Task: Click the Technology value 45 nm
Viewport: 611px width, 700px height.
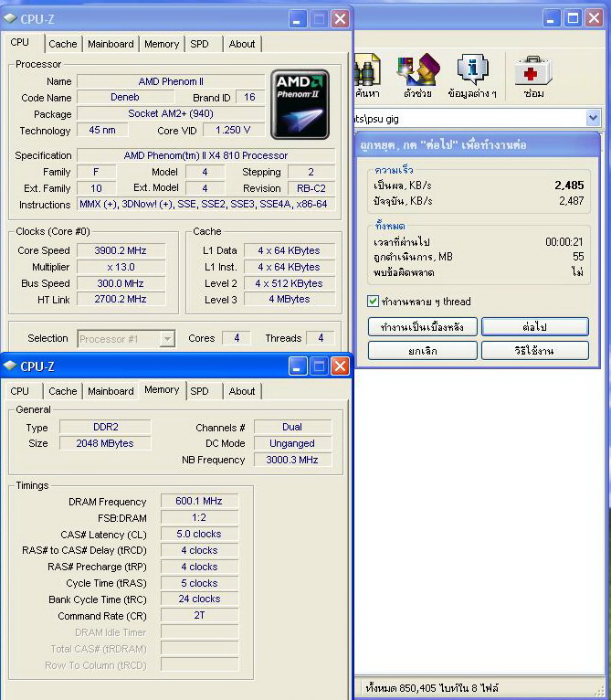Action: coord(102,130)
